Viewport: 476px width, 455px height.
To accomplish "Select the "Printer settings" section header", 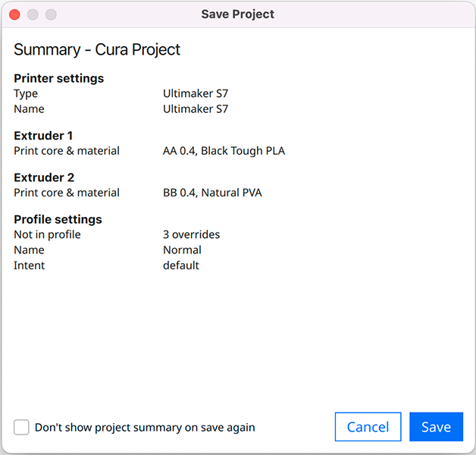I will 58,78.
